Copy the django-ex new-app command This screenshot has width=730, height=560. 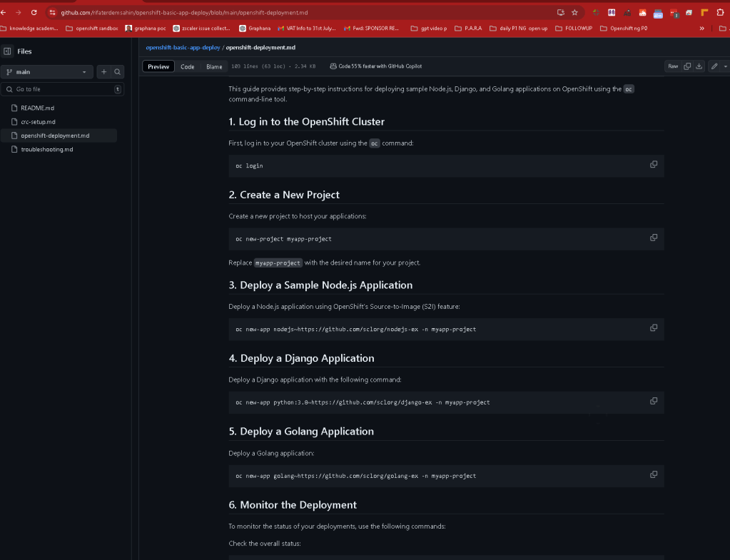pos(654,401)
